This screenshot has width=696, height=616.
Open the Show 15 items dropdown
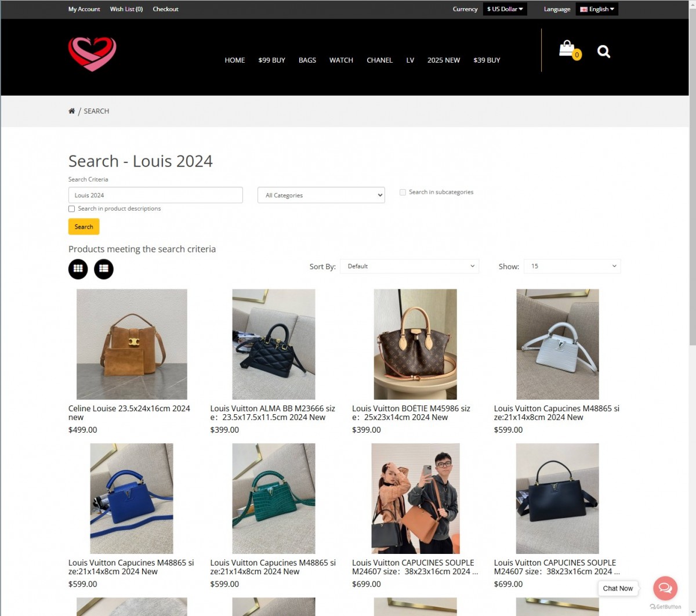572,266
